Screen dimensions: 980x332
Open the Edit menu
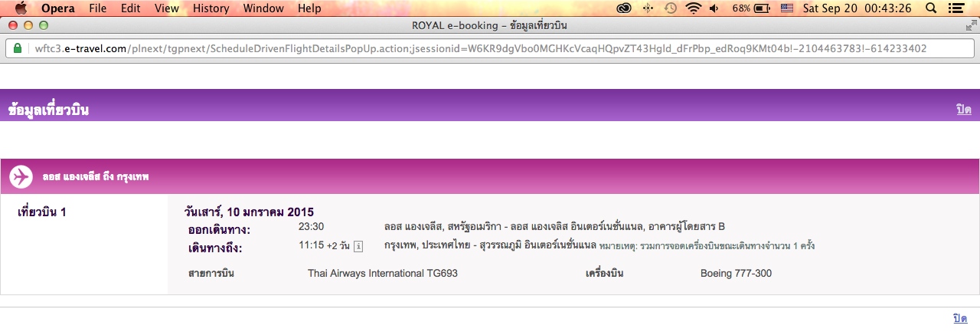click(130, 8)
